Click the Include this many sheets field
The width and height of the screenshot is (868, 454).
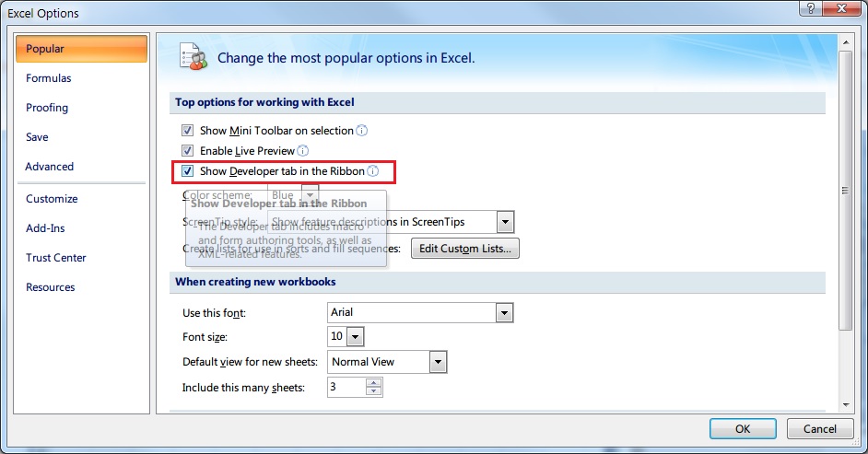point(346,387)
